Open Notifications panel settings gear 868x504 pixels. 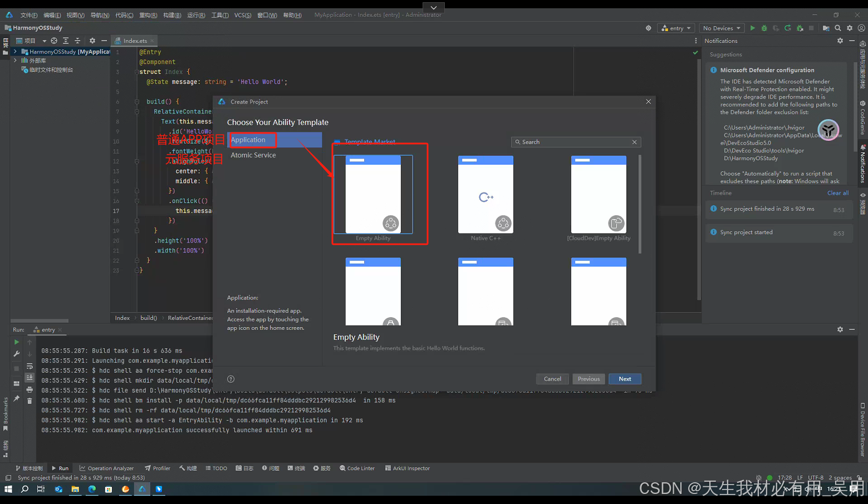pos(840,41)
